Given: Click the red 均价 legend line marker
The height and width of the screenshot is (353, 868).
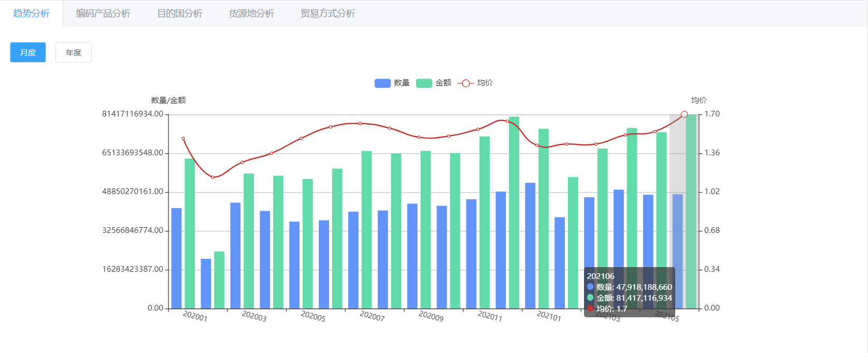Looking at the screenshot, I should pyautogui.click(x=466, y=83).
